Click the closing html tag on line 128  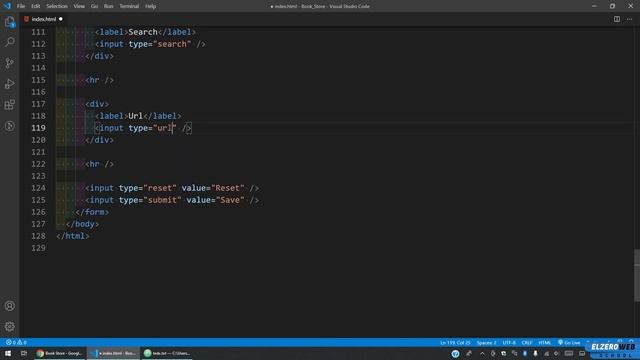(73, 236)
